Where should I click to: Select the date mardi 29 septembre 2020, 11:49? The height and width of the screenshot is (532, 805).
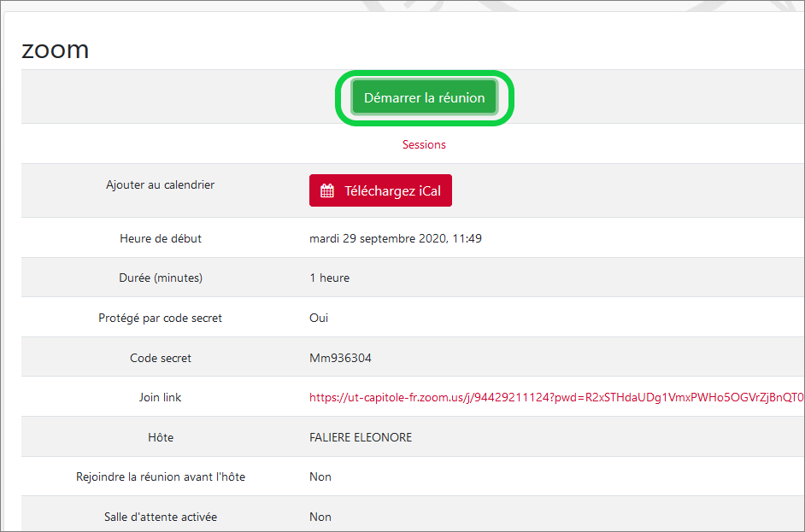(x=396, y=238)
